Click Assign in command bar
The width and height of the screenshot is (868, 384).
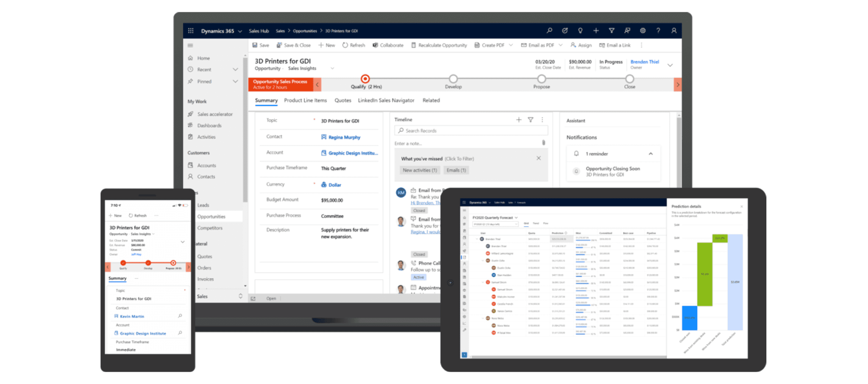pos(581,45)
